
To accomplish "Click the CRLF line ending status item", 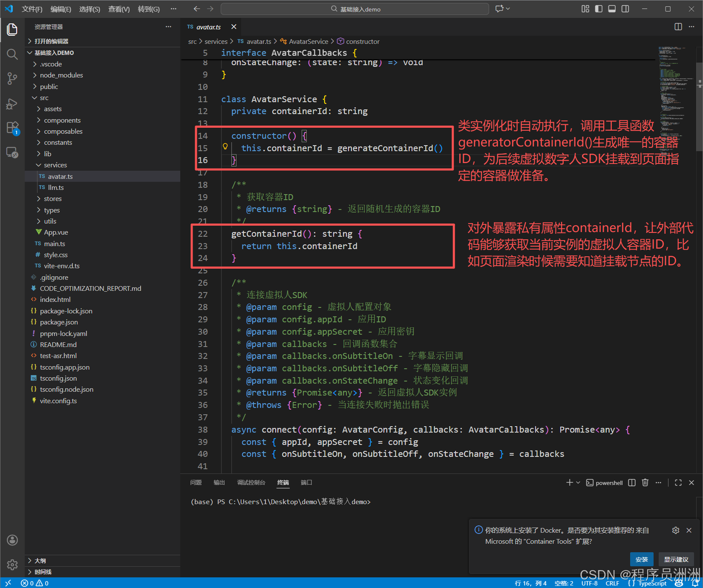I will click(612, 583).
